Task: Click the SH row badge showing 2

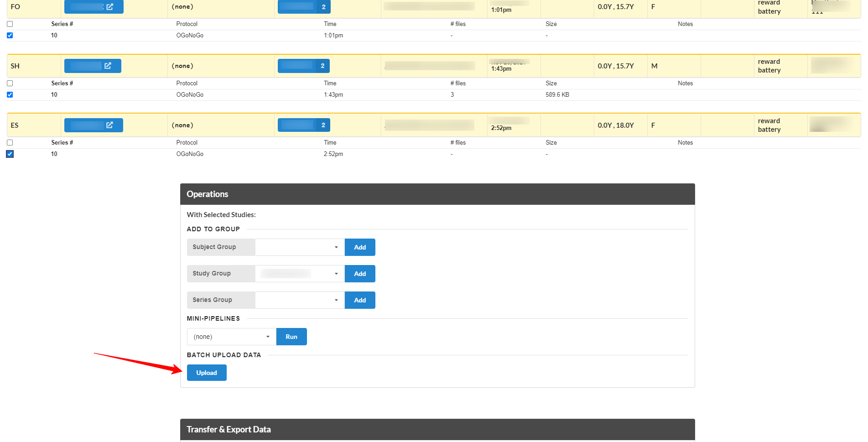Action: [322, 66]
